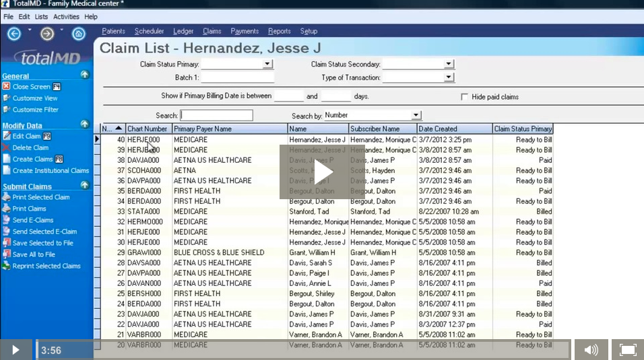Open the back arrow history dropdown
Viewport: 644px width, 360px height.
point(30,30)
